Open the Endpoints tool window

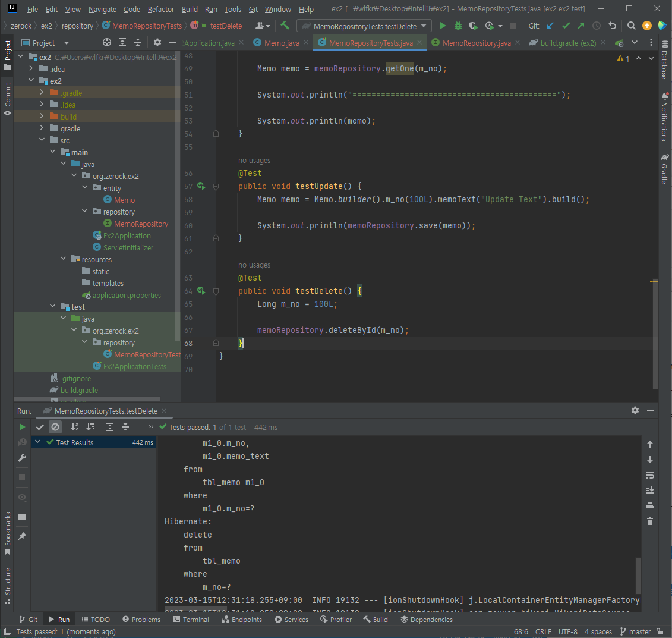click(x=242, y=620)
